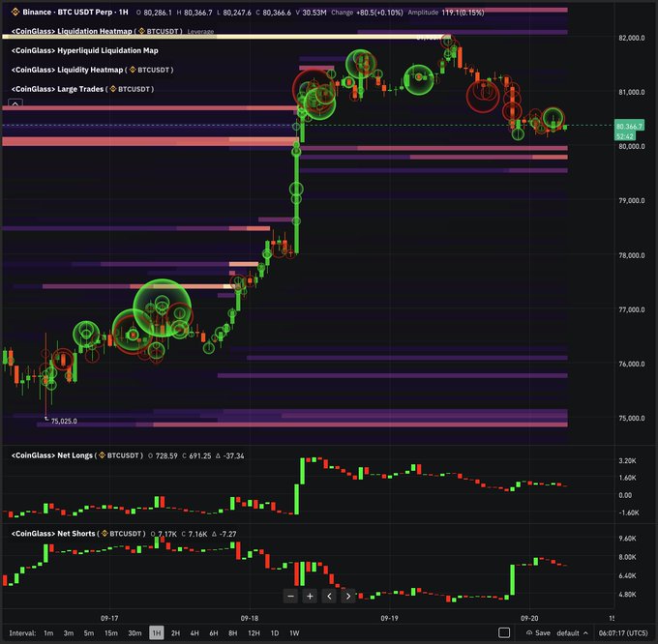Click the 09-18 date axis label
Screen dimensions: 658x644
[250, 618]
